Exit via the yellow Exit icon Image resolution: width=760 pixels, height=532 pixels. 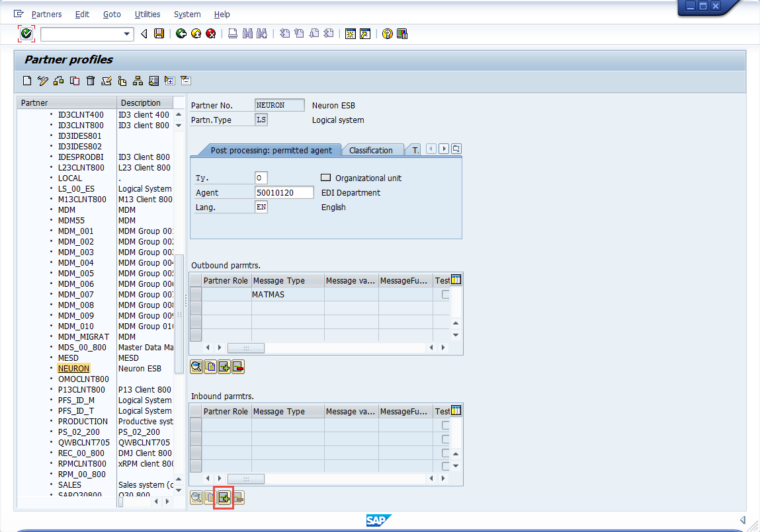pyautogui.click(x=196, y=34)
